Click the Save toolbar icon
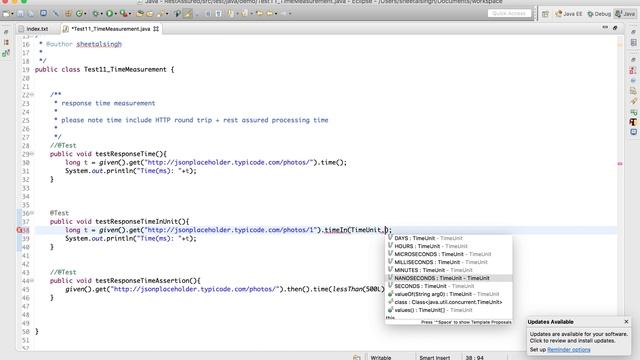 pos(20,13)
